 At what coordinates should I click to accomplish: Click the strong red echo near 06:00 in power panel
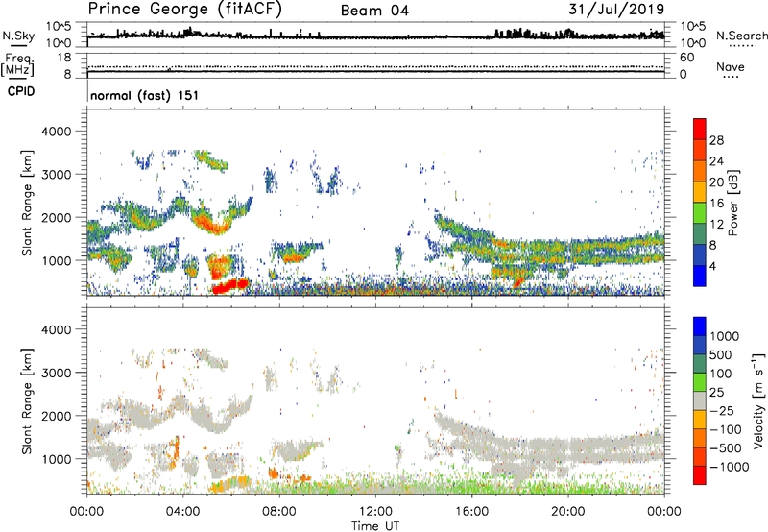230,285
